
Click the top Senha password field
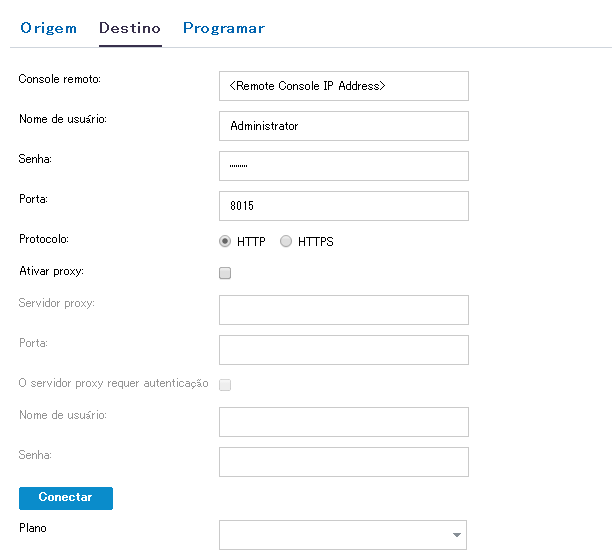pos(343,166)
